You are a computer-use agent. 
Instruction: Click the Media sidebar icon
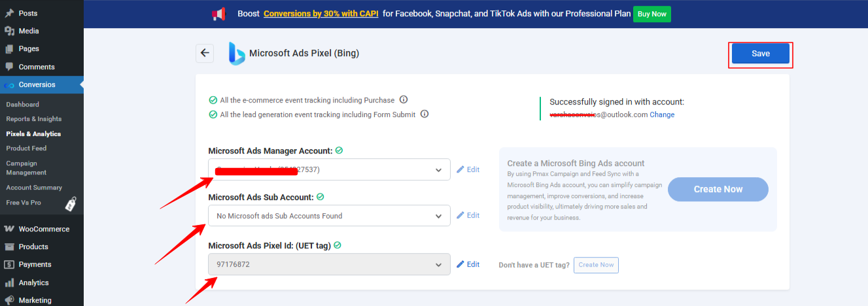pos(9,31)
